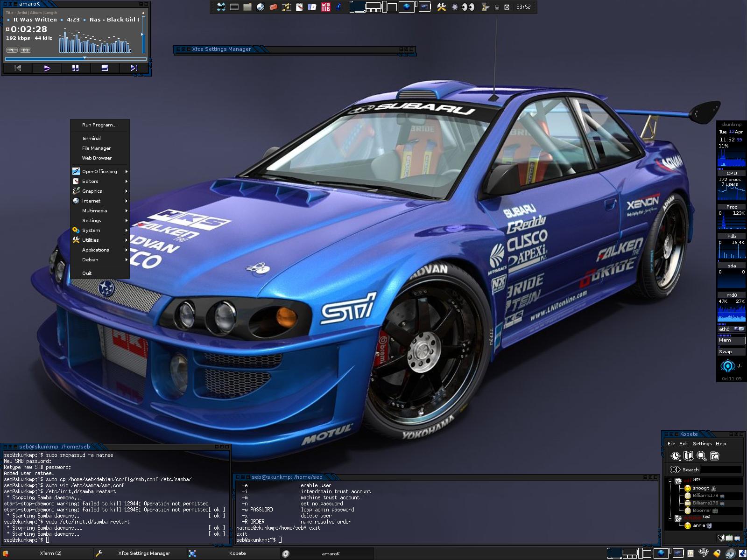Select Run Program from the desktop menu
Screen dimensions: 747x560
point(99,125)
